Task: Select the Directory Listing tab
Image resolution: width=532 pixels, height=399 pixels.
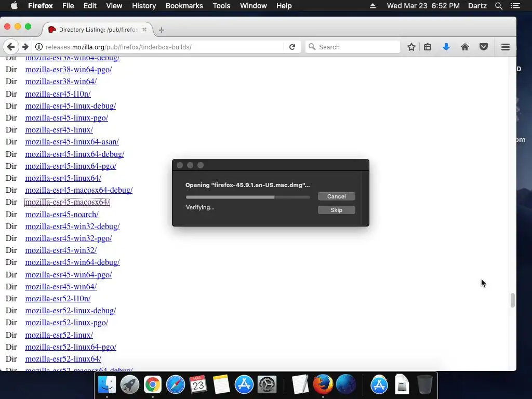Action: pos(97,30)
